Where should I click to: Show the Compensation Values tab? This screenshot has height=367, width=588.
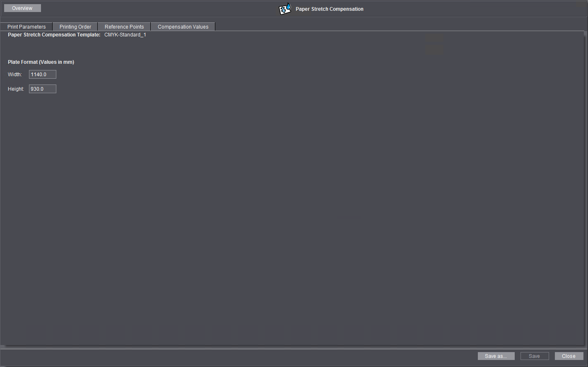coord(183,27)
